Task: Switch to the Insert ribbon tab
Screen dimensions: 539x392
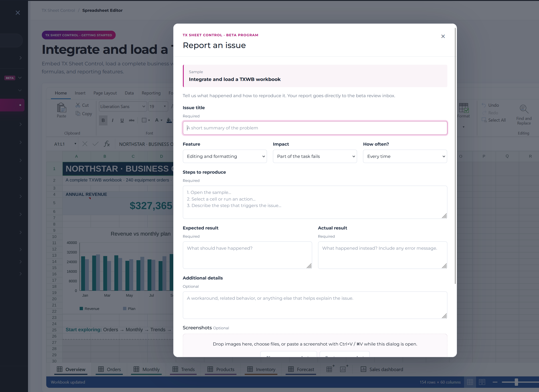Action: pos(80,93)
